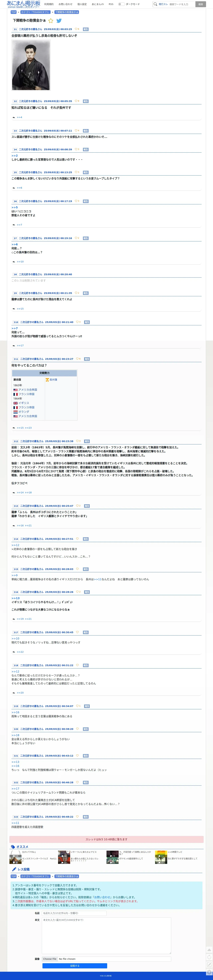
Task: Click the reply arrow icon under post 12
Action: coord(14,493)
